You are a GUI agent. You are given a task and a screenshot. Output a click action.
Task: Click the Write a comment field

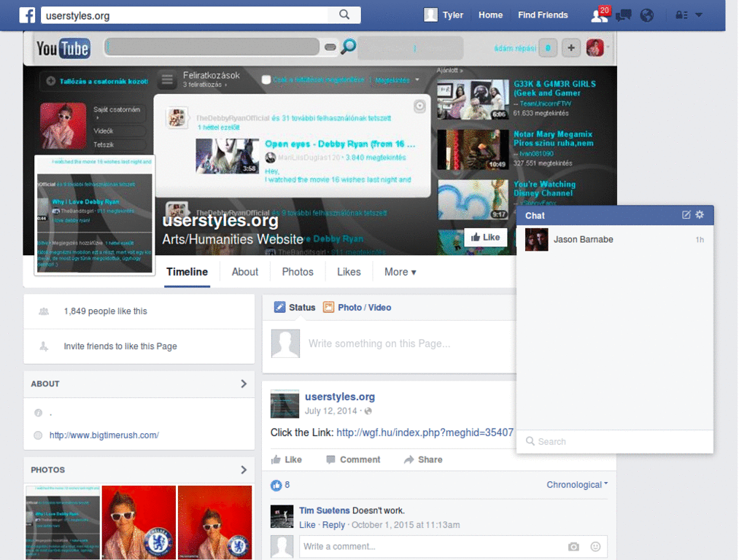431,546
